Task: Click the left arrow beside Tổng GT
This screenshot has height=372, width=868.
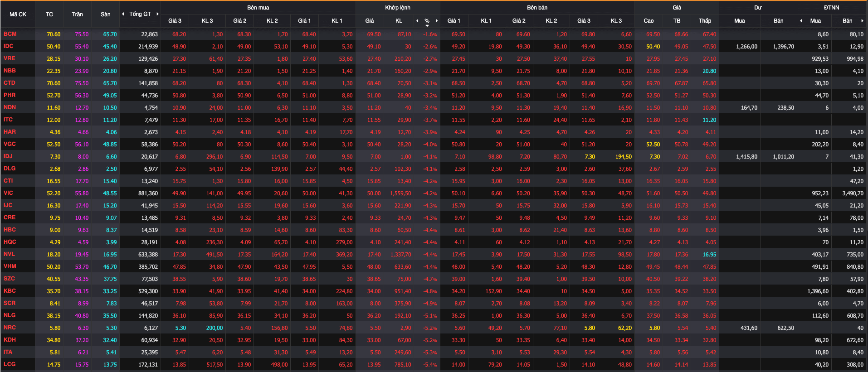Action: tap(123, 14)
